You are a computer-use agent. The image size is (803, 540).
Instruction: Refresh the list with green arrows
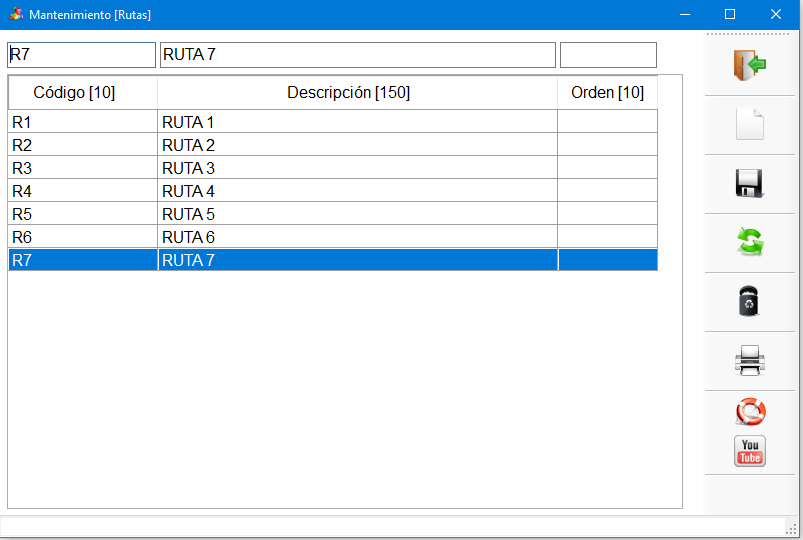pos(750,242)
